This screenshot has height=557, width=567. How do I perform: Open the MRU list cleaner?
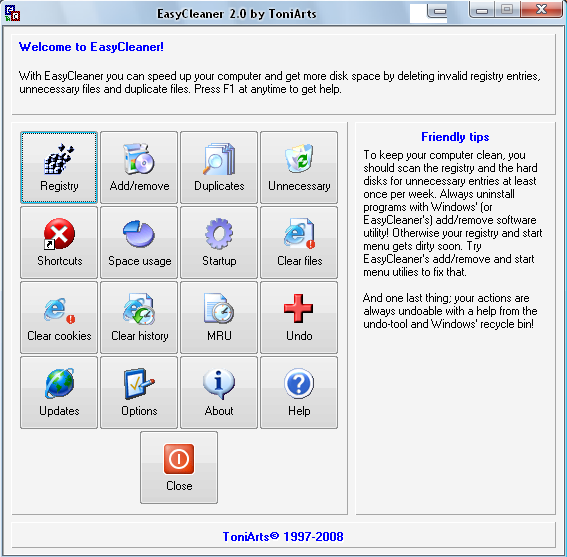[x=219, y=317]
